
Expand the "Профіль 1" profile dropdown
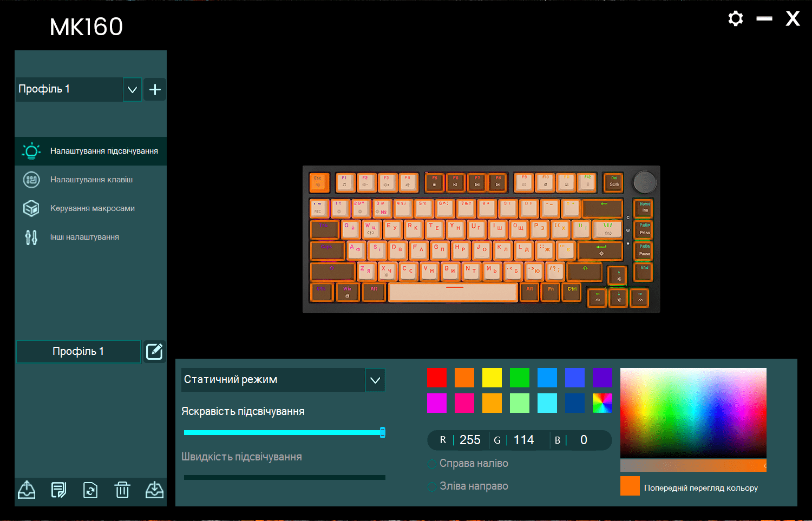point(132,89)
